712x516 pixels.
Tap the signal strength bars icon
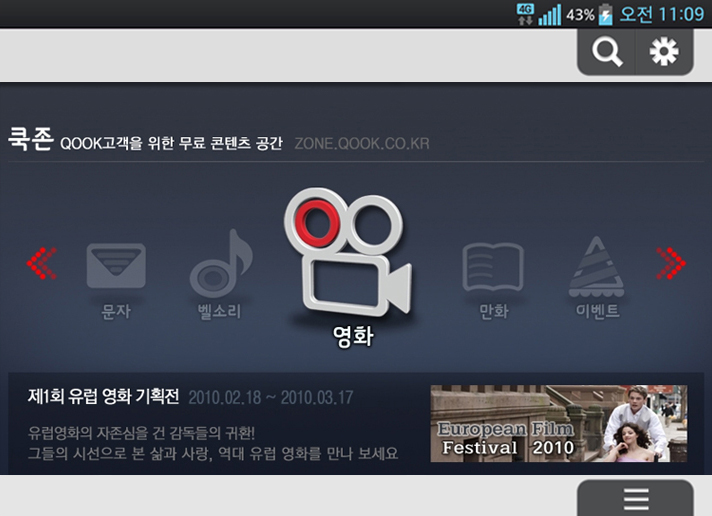[550, 15]
